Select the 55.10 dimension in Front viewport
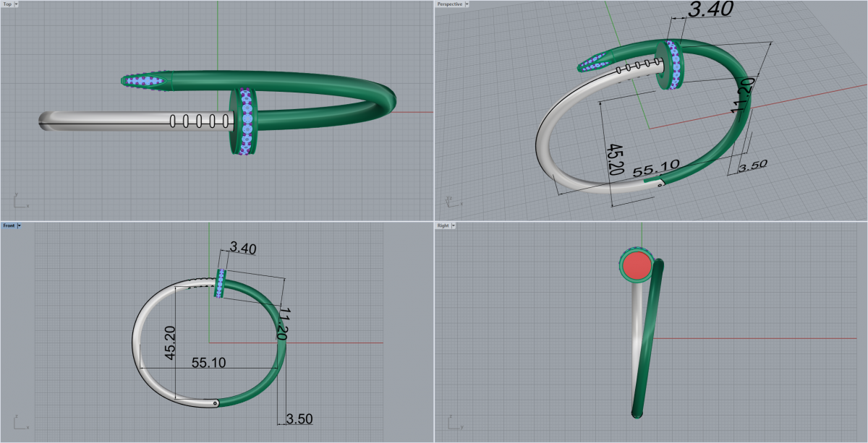This screenshot has height=443, width=868. [208, 363]
